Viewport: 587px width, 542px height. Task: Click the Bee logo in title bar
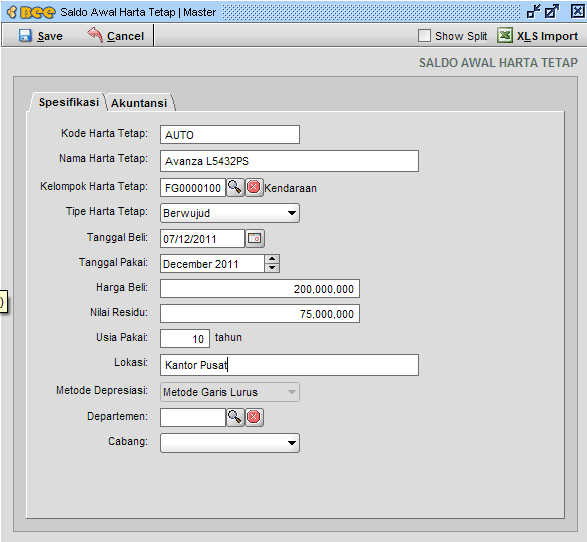[31, 12]
